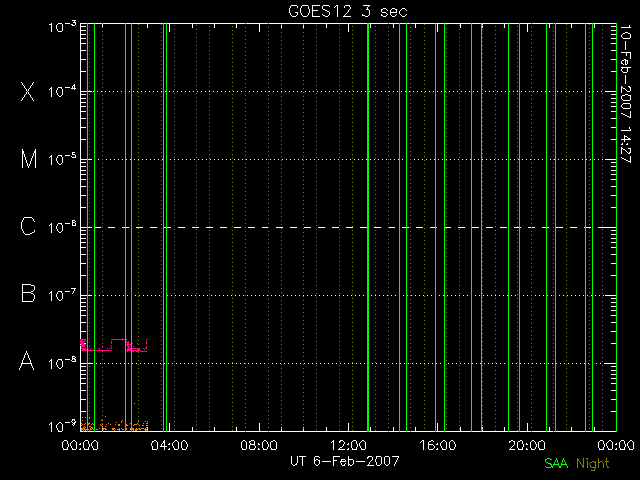The image size is (640, 480).
Task: Click the 20:00 time axis label
Action: pos(527,445)
